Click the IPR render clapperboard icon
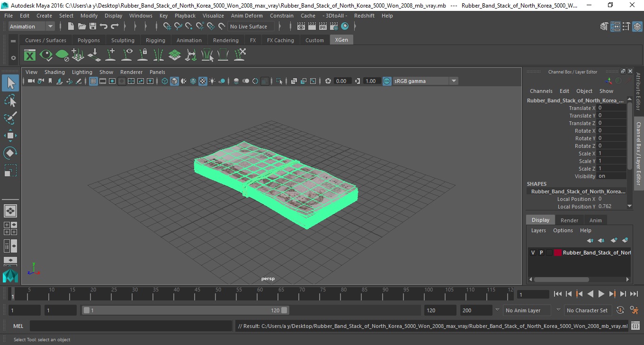Screen dimensions: 644x345 323,27
